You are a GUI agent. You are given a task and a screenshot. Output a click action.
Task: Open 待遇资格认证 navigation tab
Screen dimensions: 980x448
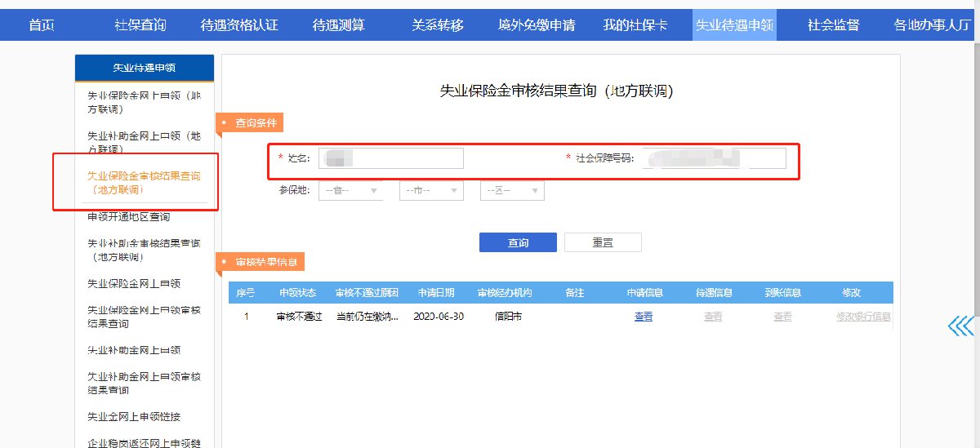tap(239, 24)
